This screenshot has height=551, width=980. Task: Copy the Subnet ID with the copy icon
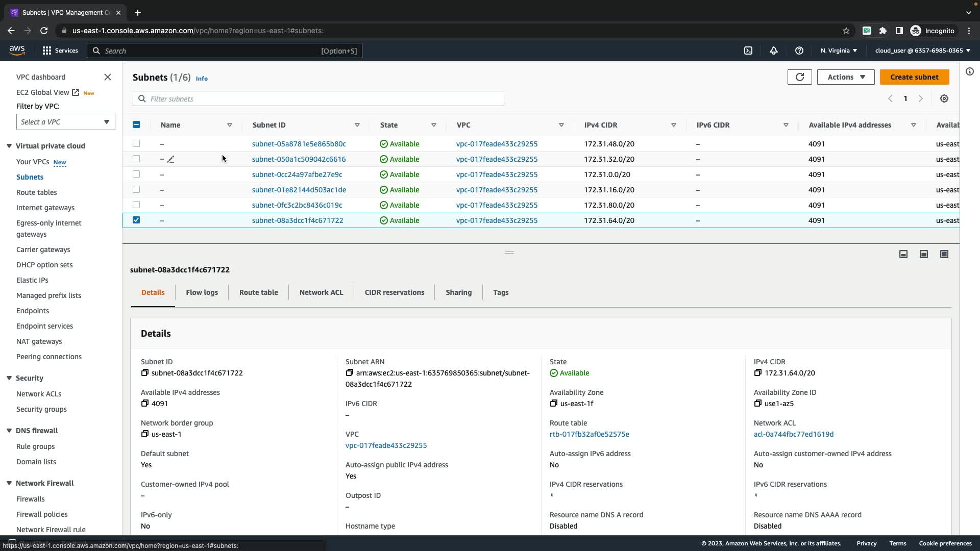pyautogui.click(x=145, y=373)
